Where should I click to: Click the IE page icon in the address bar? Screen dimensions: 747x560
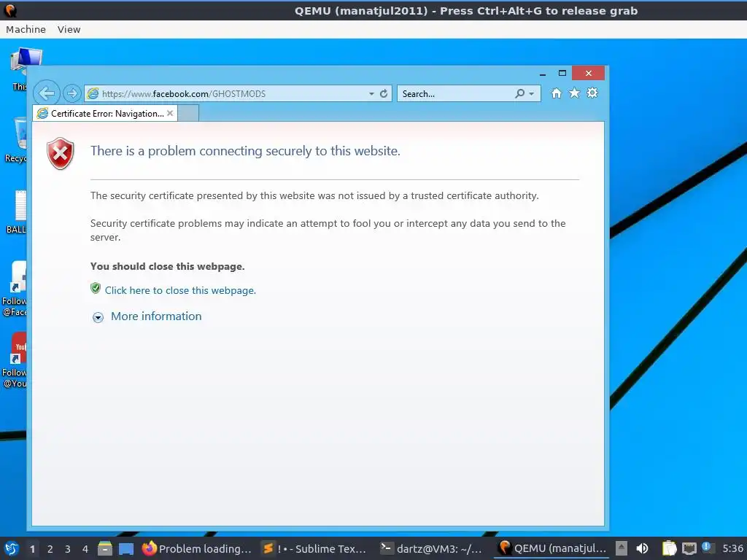[93, 94]
